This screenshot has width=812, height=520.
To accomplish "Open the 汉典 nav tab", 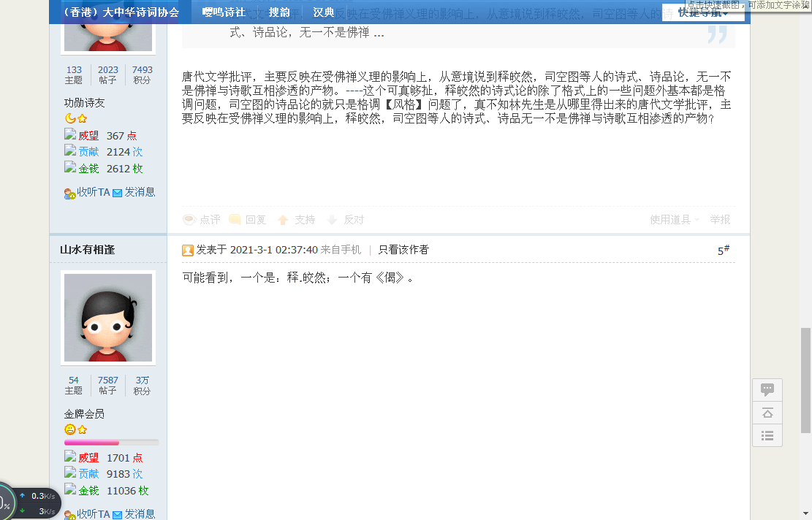I will pyautogui.click(x=324, y=12).
